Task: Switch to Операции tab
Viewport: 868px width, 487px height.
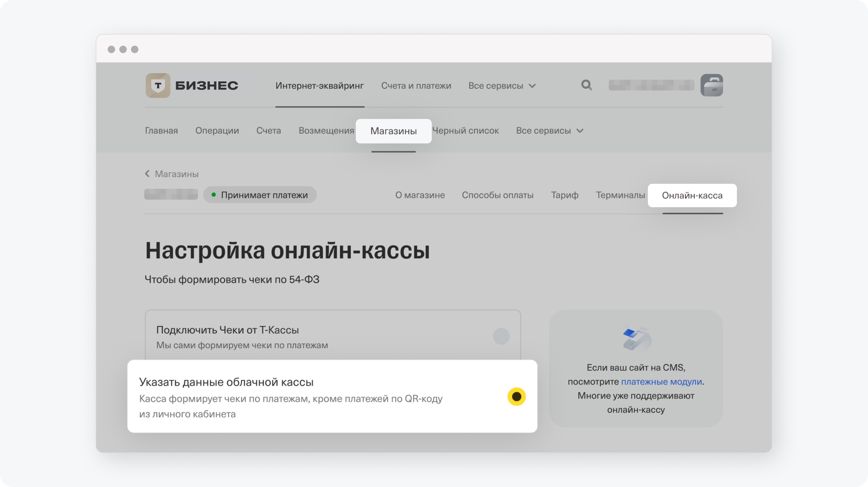Action: 217,131
